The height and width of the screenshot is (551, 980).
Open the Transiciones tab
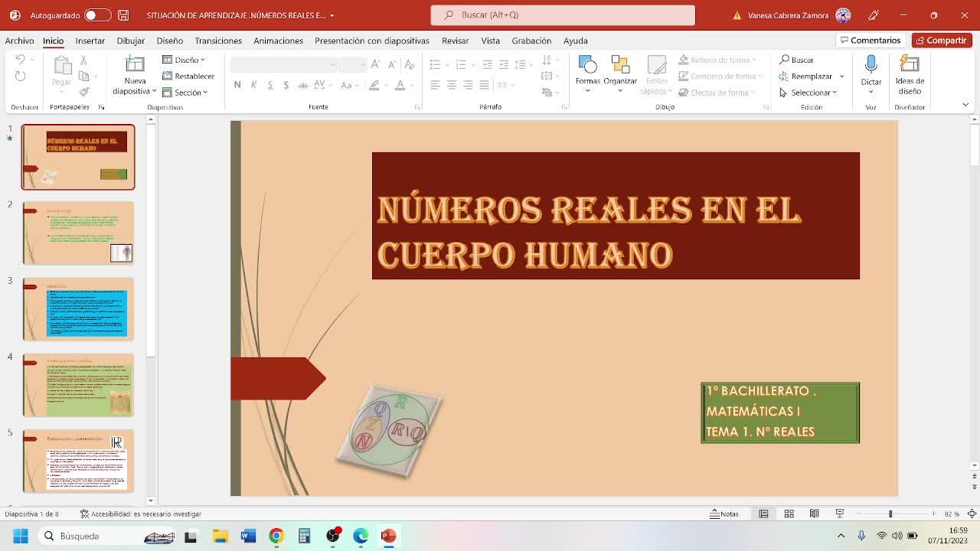218,41
